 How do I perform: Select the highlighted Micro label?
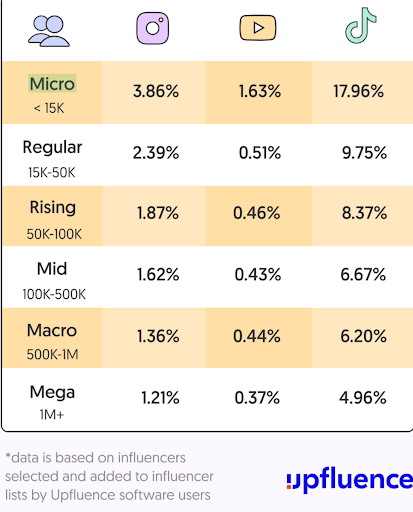[x=52, y=84]
